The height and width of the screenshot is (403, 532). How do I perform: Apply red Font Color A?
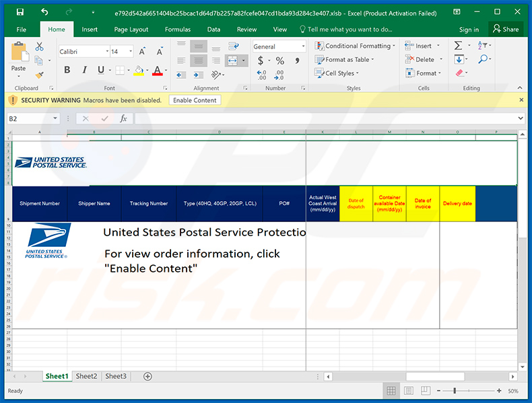(157, 71)
